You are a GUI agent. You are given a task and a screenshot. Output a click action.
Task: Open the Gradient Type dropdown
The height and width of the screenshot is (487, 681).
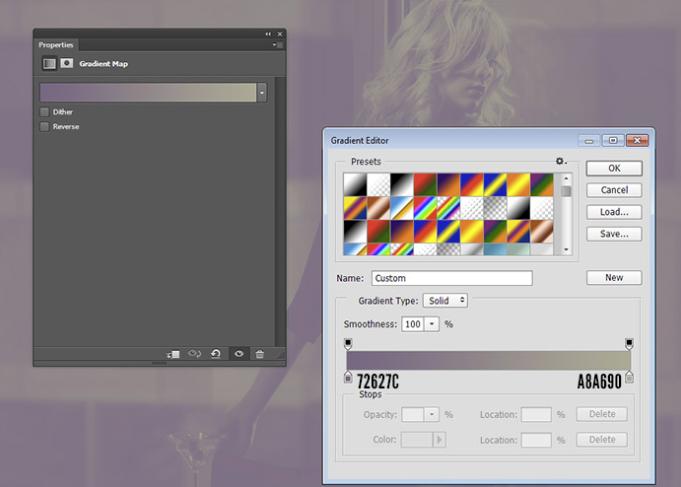445,300
